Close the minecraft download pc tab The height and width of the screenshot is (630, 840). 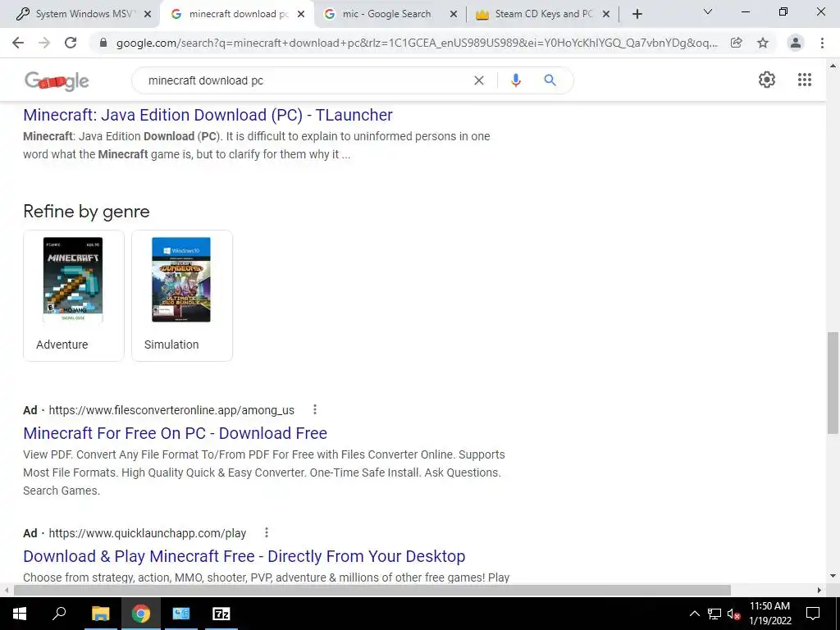[x=301, y=15]
